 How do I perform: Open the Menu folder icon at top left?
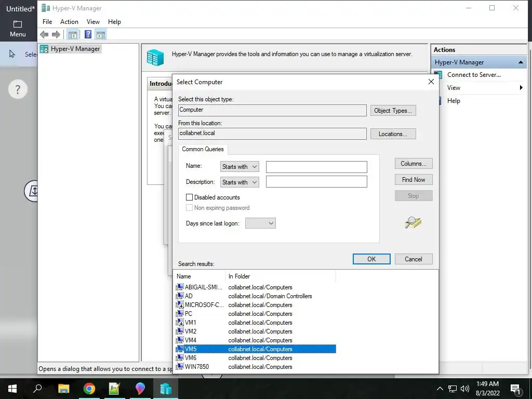pyautogui.click(x=18, y=24)
